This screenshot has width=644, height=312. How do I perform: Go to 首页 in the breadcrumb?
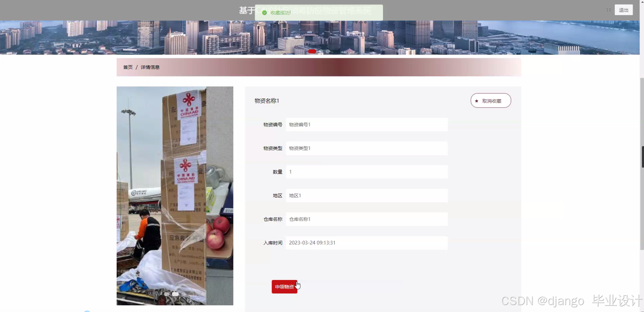128,67
